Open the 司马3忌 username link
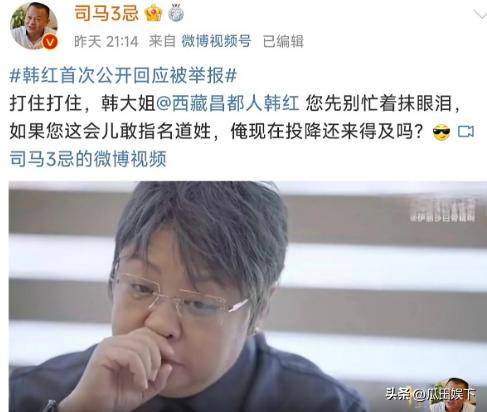Screen dimensions: 487x412 [x=106, y=13]
